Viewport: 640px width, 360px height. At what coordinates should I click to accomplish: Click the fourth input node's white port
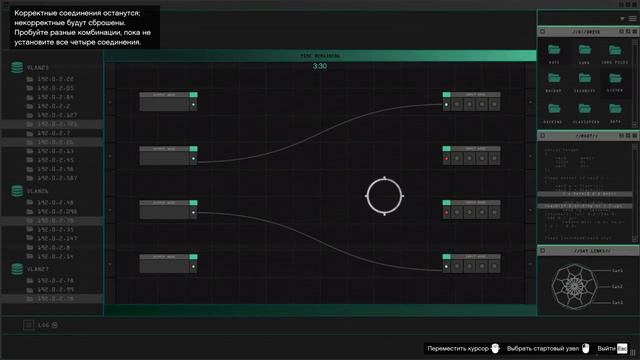(x=446, y=267)
